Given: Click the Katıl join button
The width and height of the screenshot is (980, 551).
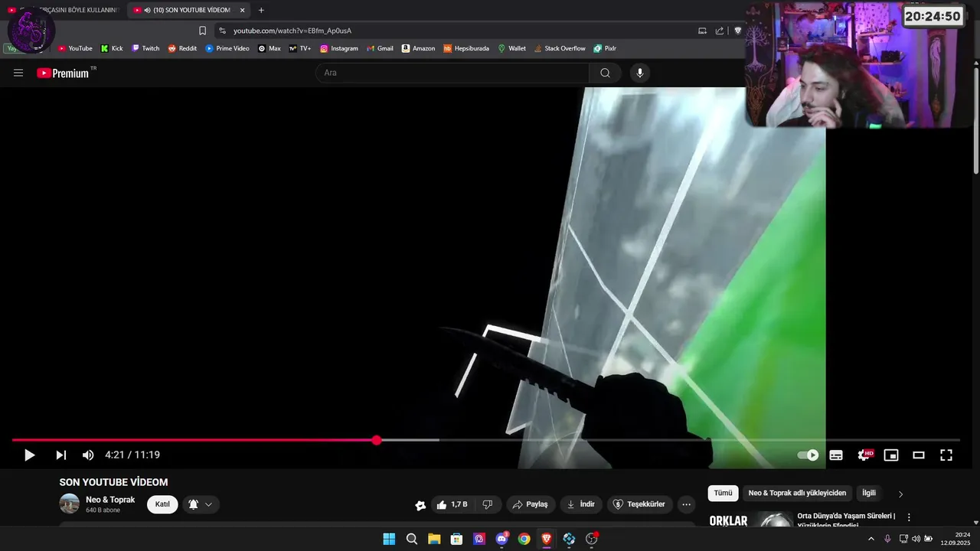Looking at the screenshot, I should [x=162, y=504].
